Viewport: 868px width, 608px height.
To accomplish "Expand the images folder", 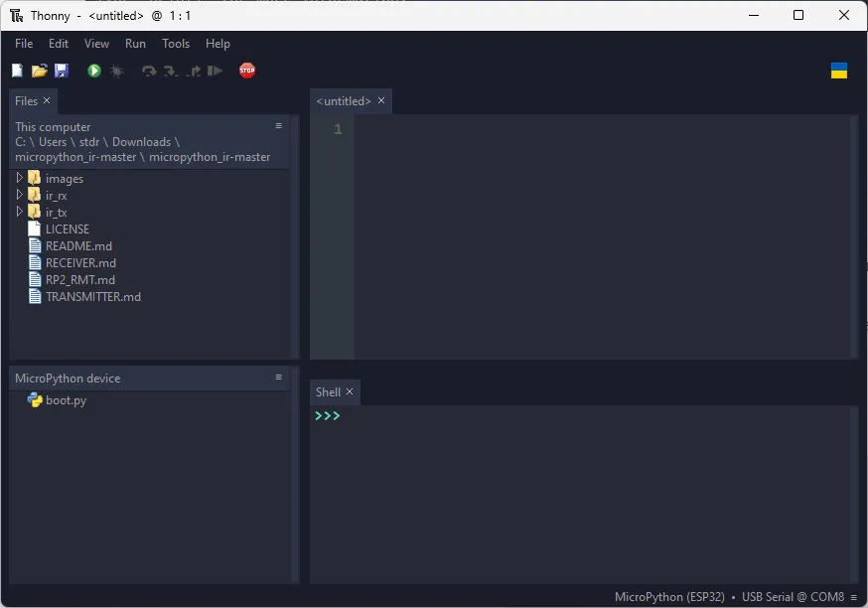I will click(x=19, y=178).
